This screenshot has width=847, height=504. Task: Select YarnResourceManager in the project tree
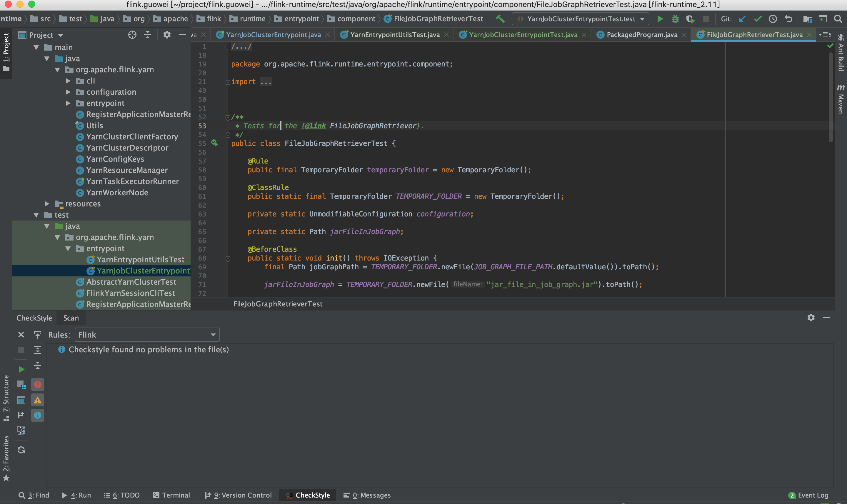[x=127, y=170]
